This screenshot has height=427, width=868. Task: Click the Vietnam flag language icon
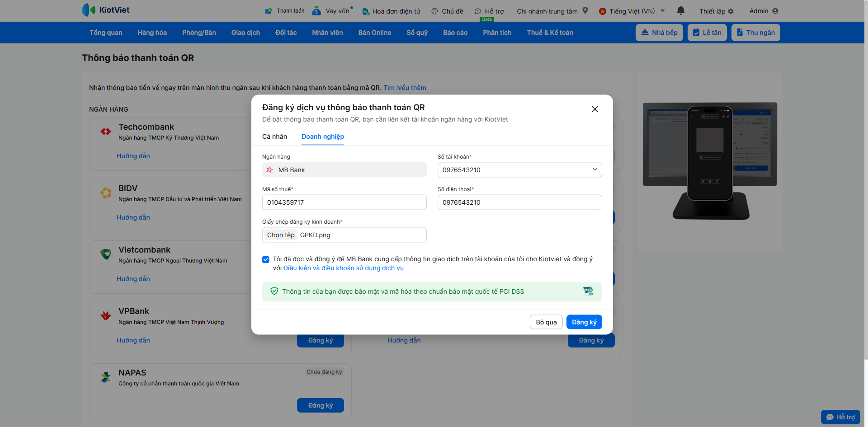603,11
